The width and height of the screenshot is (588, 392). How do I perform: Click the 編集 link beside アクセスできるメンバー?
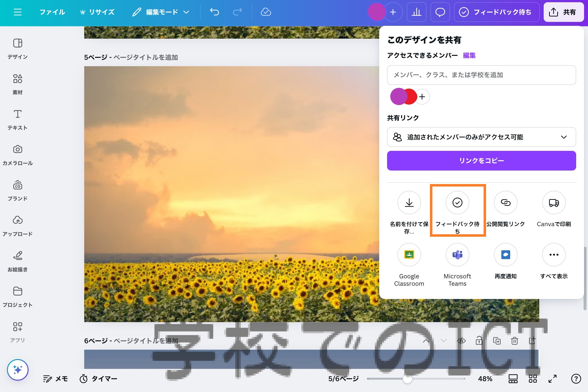tap(469, 55)
